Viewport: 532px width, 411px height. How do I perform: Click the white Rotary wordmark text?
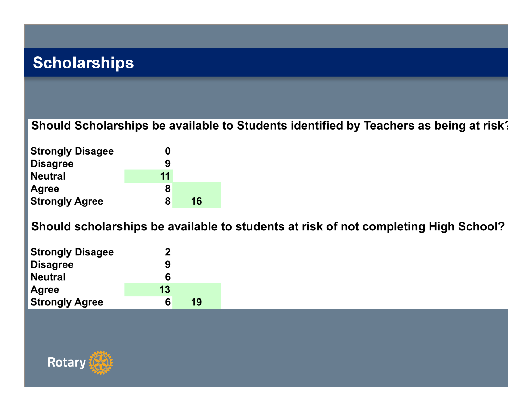point(66,362)
